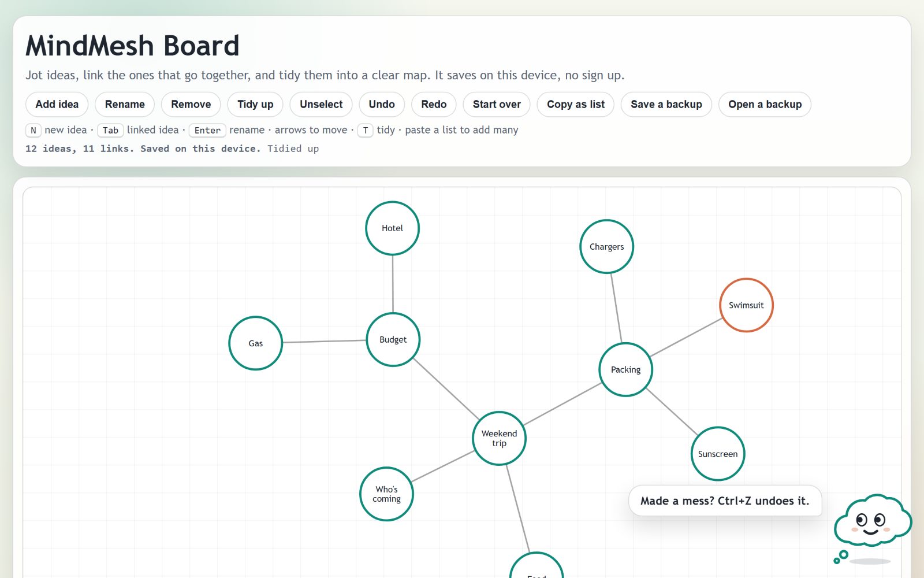The image size is (924, 578).
Task: Copy the map as list
Action: click(x=576, y=105)
